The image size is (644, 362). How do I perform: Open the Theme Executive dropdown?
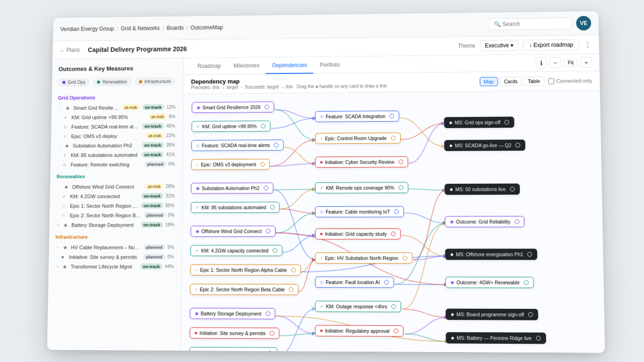(x=499, y=45)
